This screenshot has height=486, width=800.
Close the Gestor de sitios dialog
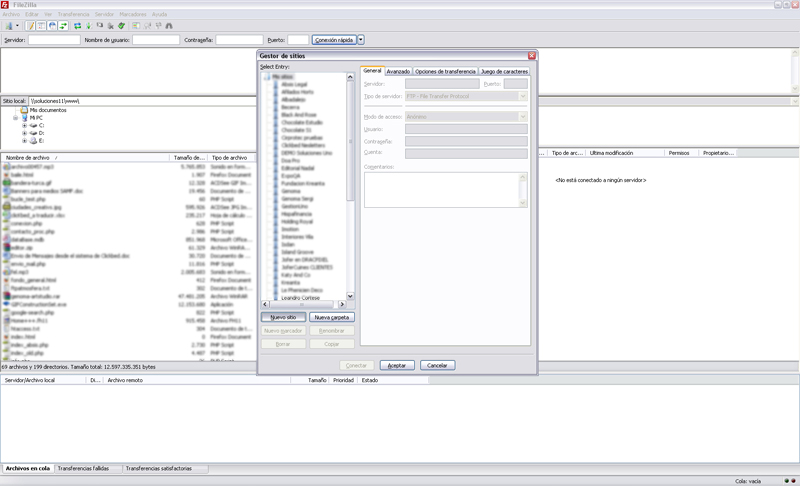pos(532,56)
